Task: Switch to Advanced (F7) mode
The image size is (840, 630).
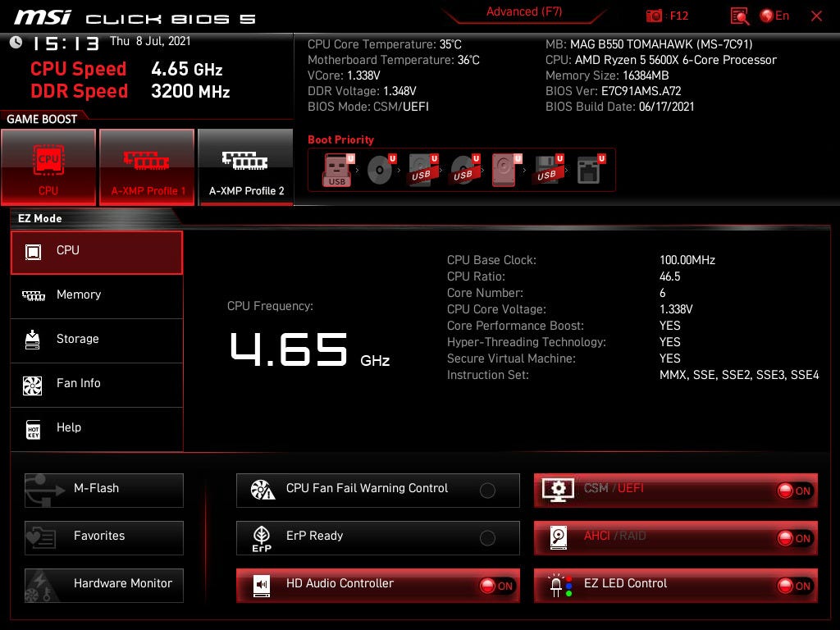Action: click(x=523, y=11)
